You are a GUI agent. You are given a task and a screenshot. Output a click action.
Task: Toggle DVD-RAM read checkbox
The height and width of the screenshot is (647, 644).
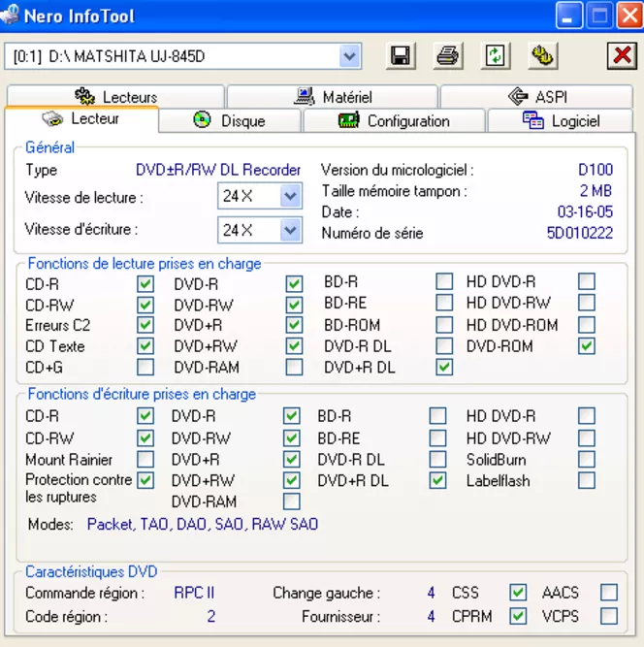294,367
